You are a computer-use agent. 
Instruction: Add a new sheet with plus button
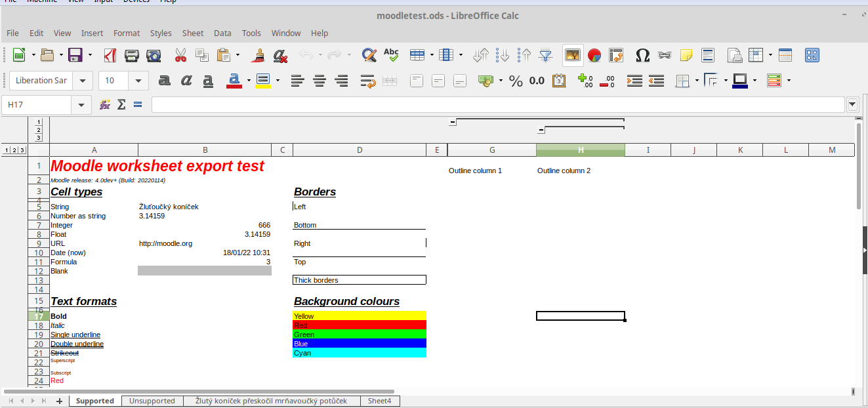59,401
